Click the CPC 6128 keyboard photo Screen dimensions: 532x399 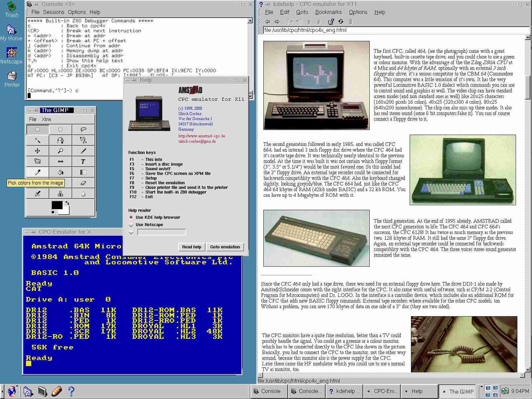click(316, 238)
